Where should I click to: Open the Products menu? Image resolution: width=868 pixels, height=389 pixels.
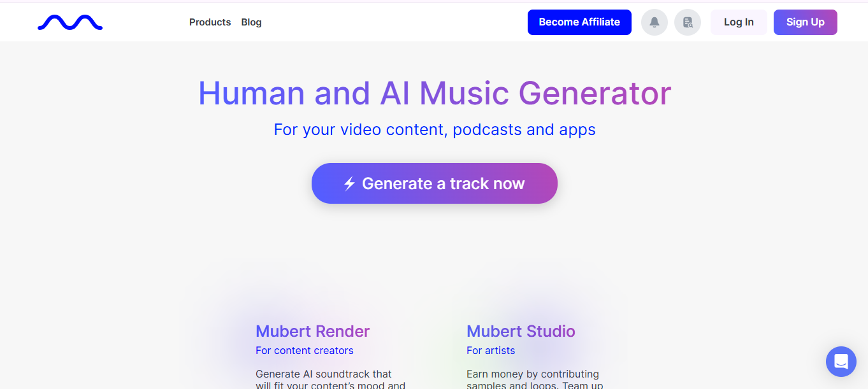tap(210, 22)
